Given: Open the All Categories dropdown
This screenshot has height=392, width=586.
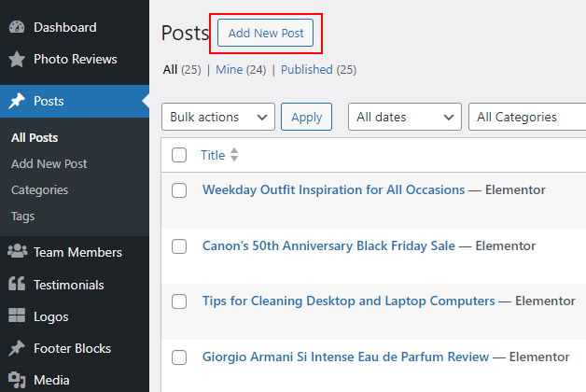Looking at the screenshot, I should click(x=527, y=117).
